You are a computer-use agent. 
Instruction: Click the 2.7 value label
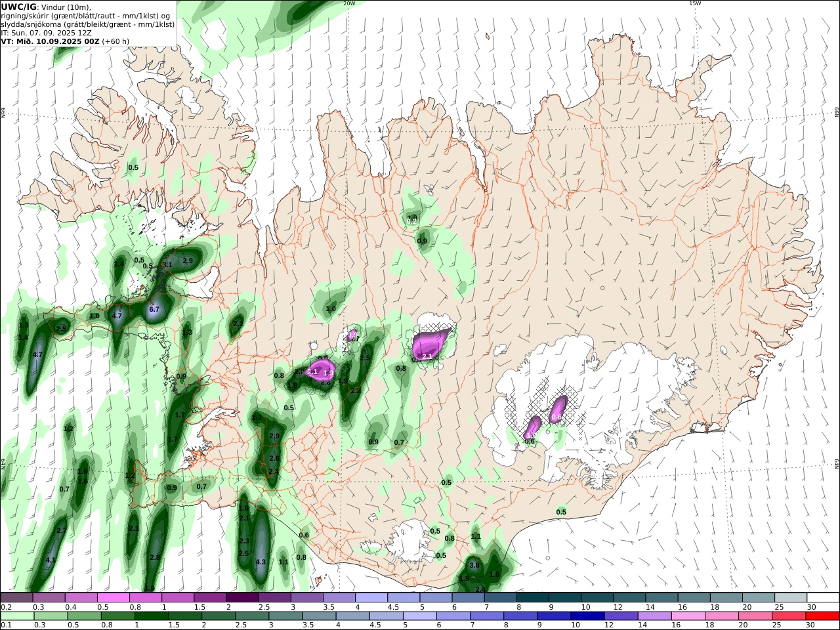point(62,530)
